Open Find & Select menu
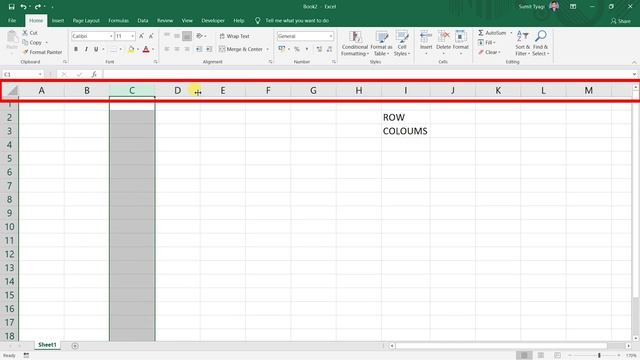This screenshot has width=640, height=360. tap(540, 43)
